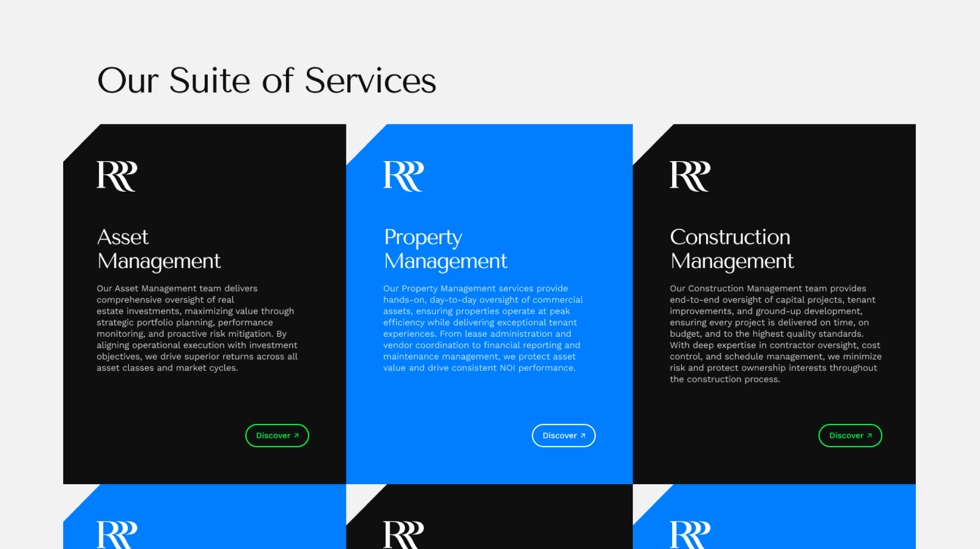Click the RR logo on Construction Management card
Viewport: 980px width, 549px height.
[690, 176]
